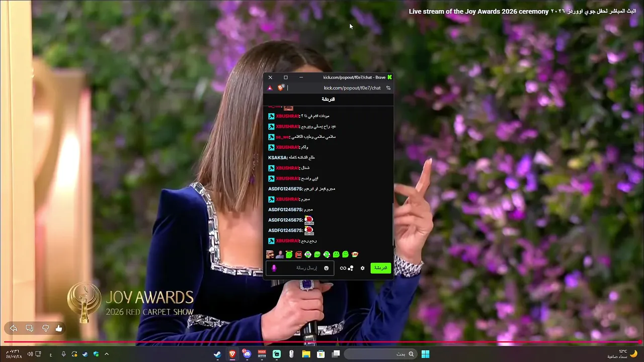Show hidden tray icons chevron

click(106, 354)
